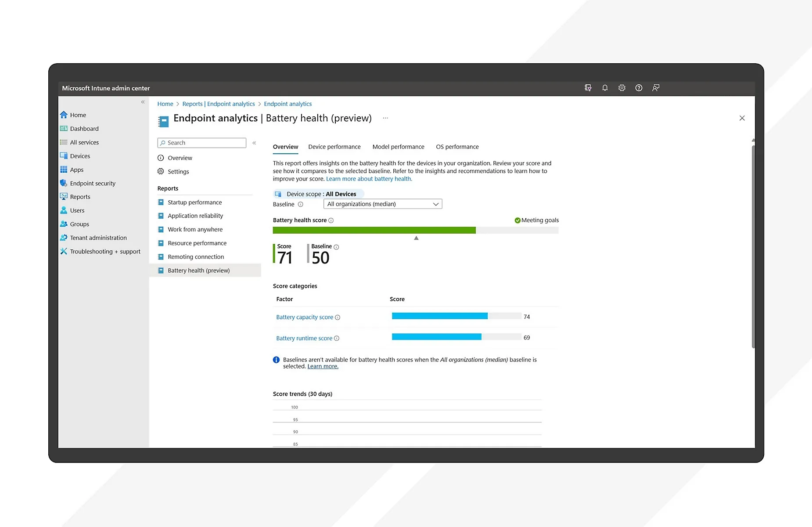Collapse the blade menu next to Search

tap(254, 143)
